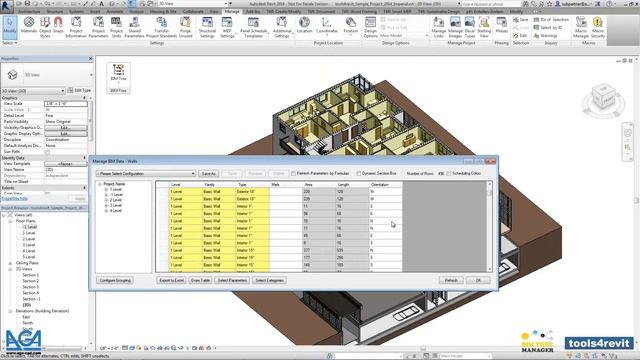
Task: Switch to the Collaborate ribbon tab
Action: pos(193,11)
